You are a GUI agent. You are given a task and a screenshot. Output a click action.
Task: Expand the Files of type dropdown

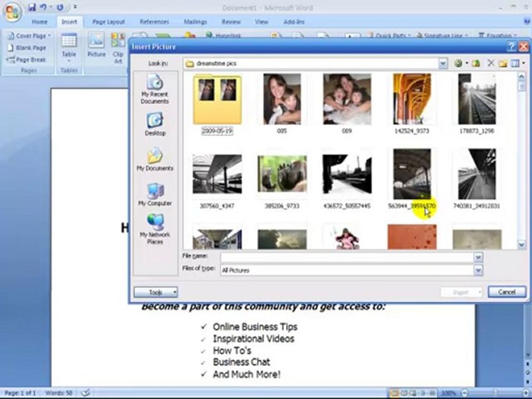(x=478, y=270)
